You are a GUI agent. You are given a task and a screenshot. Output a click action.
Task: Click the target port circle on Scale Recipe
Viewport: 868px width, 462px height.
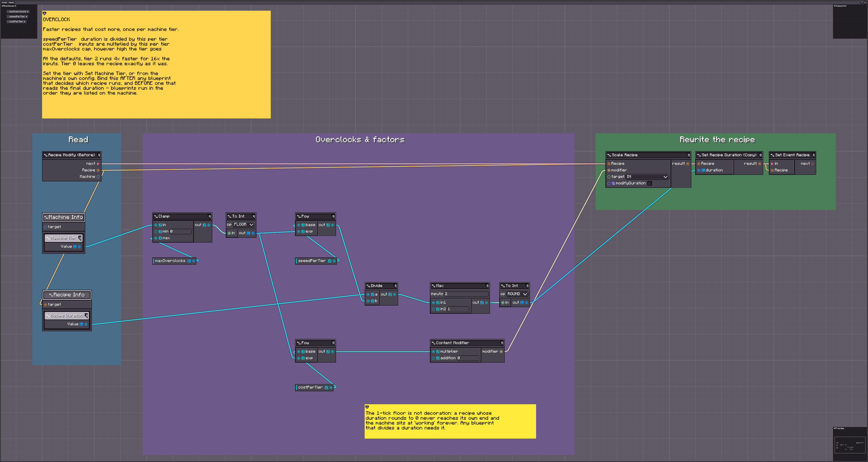coord(609,177)
